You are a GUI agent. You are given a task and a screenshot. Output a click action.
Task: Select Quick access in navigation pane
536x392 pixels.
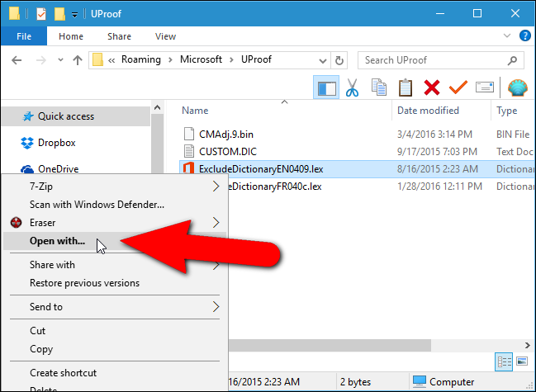click(76, 116)
